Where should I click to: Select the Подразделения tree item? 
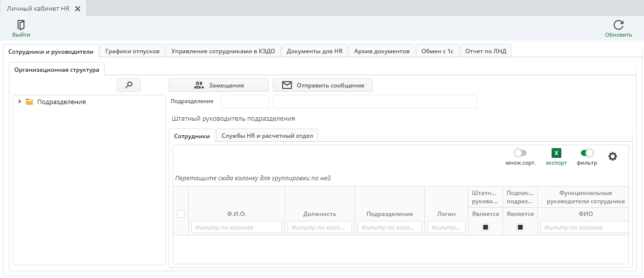62,102
